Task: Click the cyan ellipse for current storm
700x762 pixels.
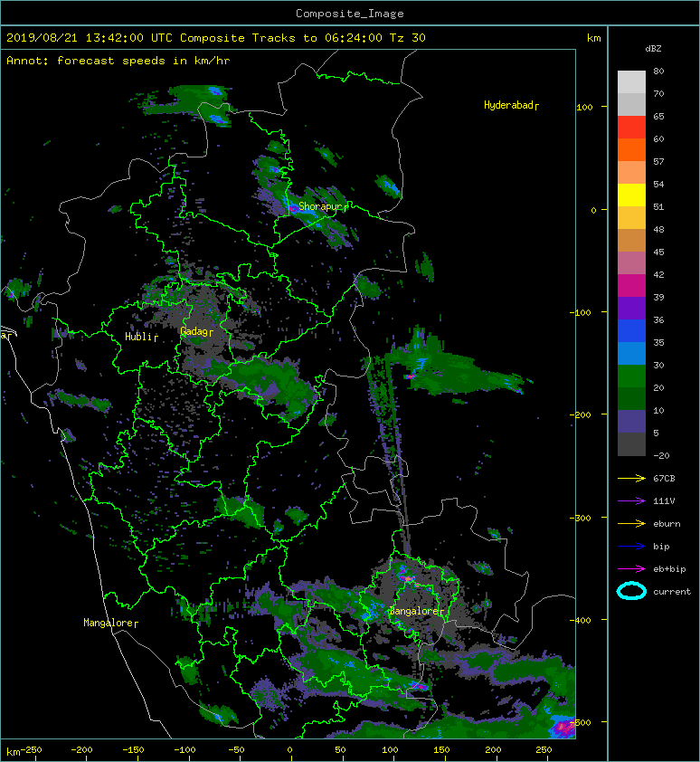Action: pos(631,592)
